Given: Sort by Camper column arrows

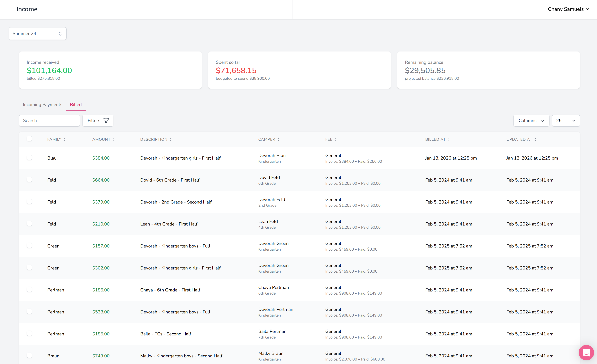Looking at the screenshot, I should [x=278, y=139].
